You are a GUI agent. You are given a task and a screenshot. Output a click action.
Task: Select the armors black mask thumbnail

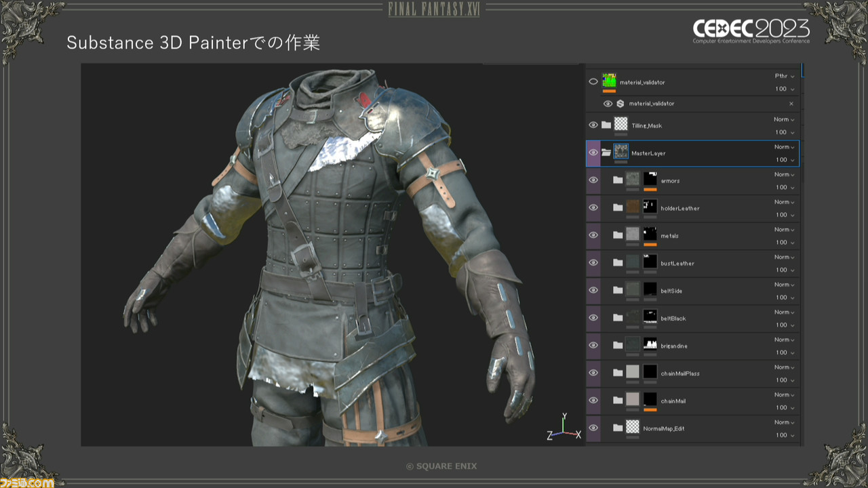(x=650, y=179)
